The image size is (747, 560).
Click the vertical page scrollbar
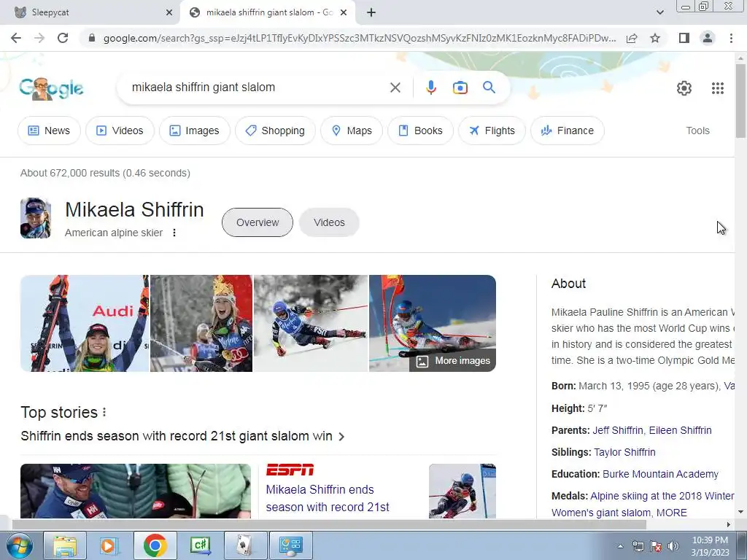coord(740,100)
